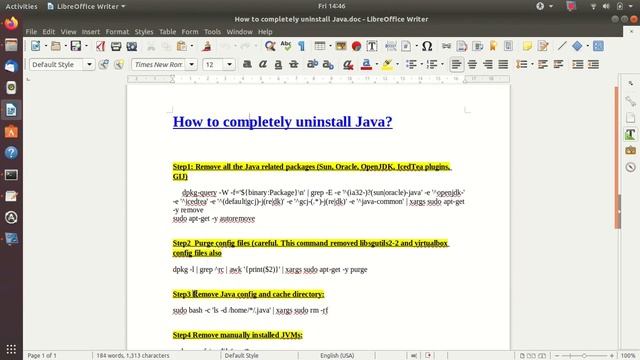Run the spelling check (Abc icon)
640x360 pixels.
(x=286, y=46)
